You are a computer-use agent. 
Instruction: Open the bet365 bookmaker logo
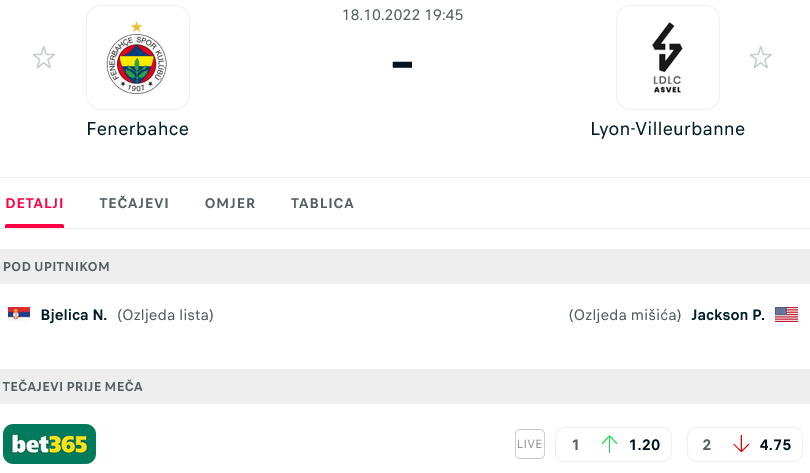50,444
